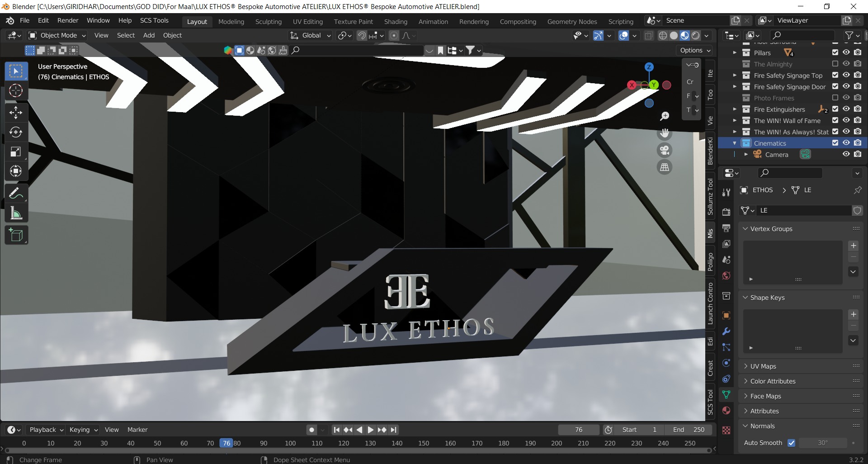Open the viewport shading options dropdown arrow
This screenshot has width=868, height=464.
tap(707, 36)
